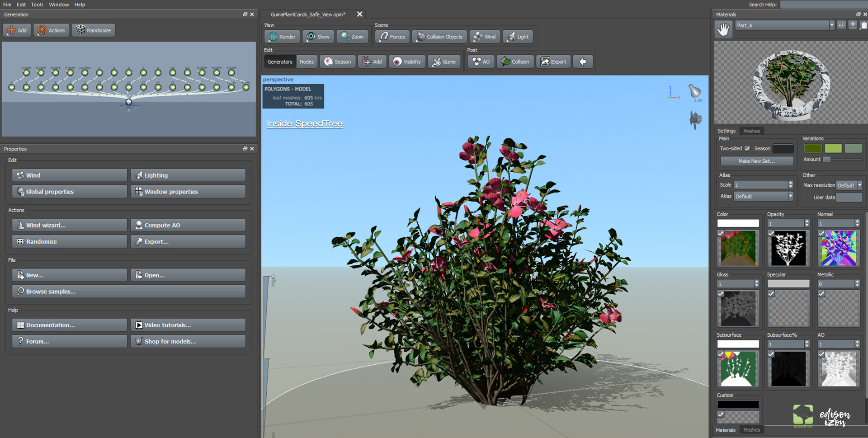Switch to the Nodes tab
Viewport: 868px width, 438px height.
[x=307, y=61]
